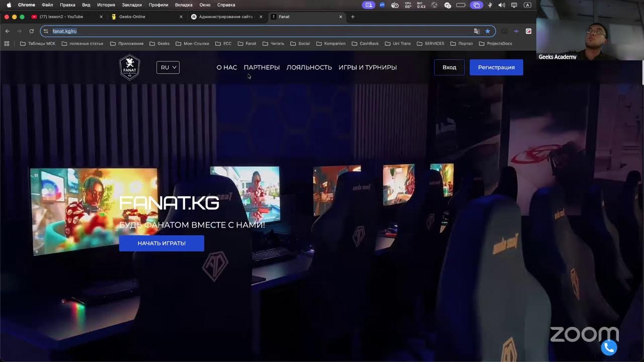Open the ПАРТНЕРЫ page link
Image resolution: width=644 pixels, height=362 pixels.
tap(262, 67)
